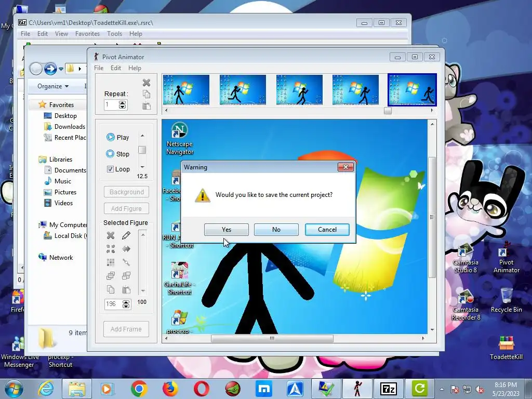Click the lower figure to back icon
The height and width of the screenshot is (399, 532).
[126, 276]
